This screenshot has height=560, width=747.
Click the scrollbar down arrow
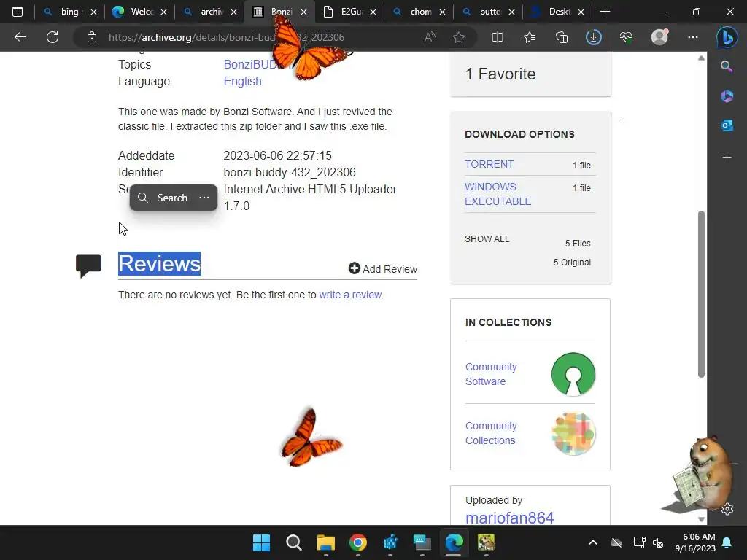(x=701, y=519)
